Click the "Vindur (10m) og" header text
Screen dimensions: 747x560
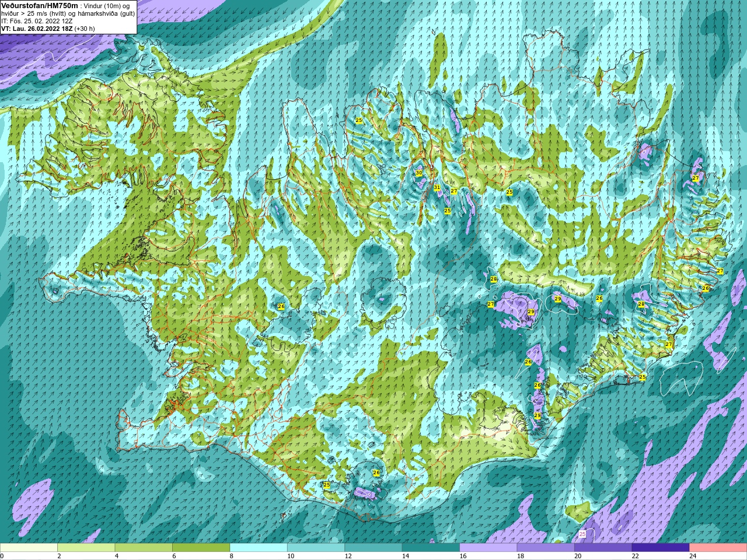[108, 6]
